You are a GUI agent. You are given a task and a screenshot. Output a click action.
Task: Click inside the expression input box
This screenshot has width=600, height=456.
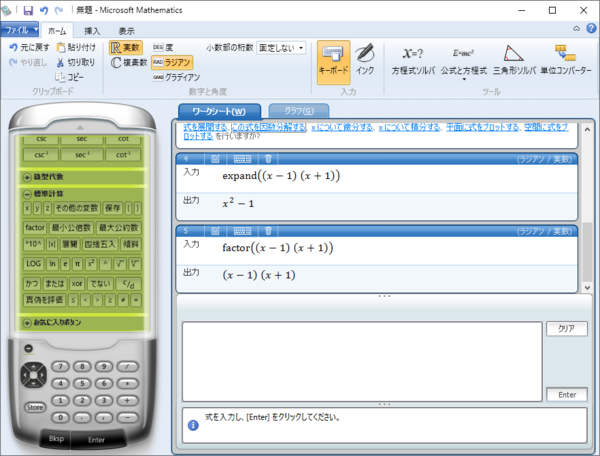pyautogui.click(x=362, y=362)
